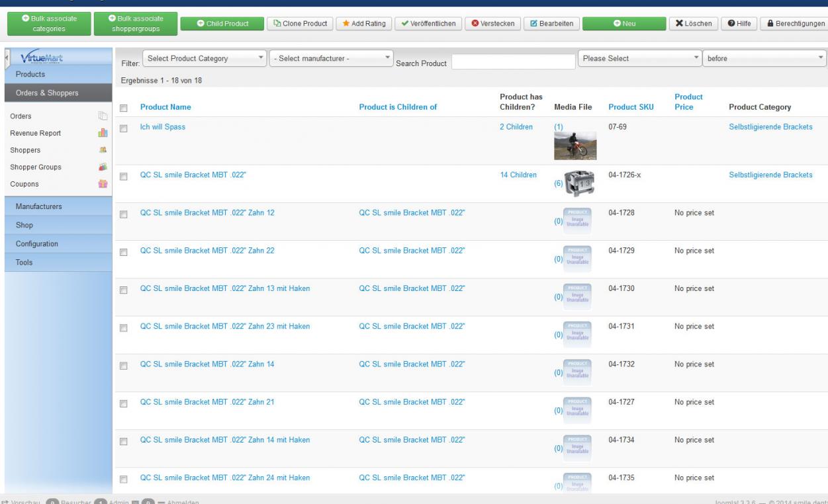Open the Please Select filter dropdown
The width and height of the screenshot is (828, 504).
click(x=639, y=58)
